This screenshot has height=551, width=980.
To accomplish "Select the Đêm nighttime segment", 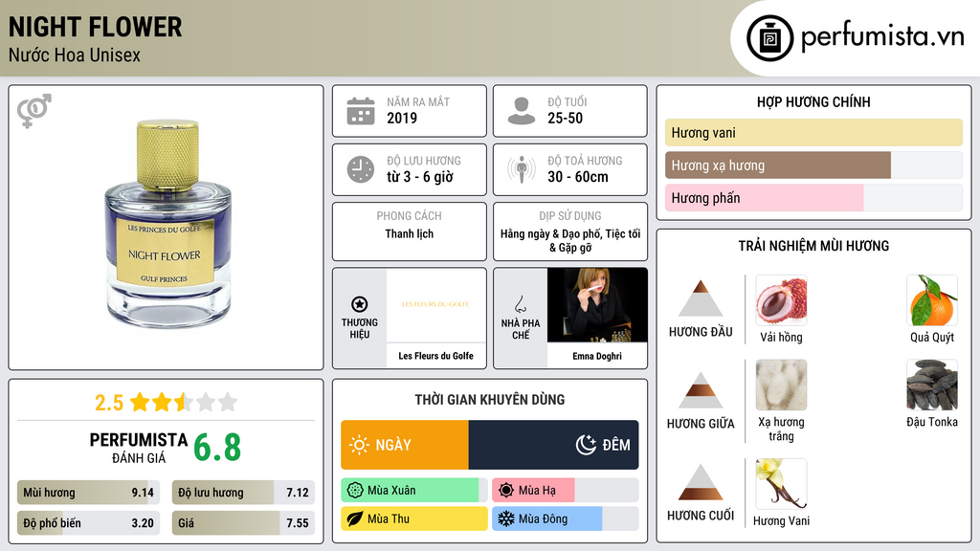I will point(553,445).
